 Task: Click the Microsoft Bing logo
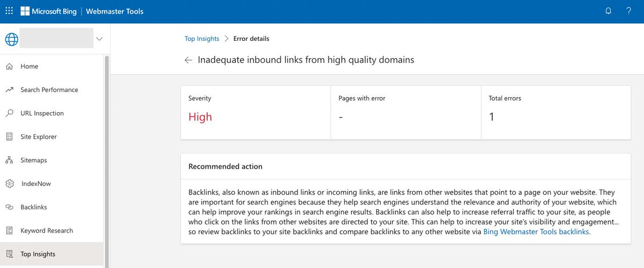(48, 11)
